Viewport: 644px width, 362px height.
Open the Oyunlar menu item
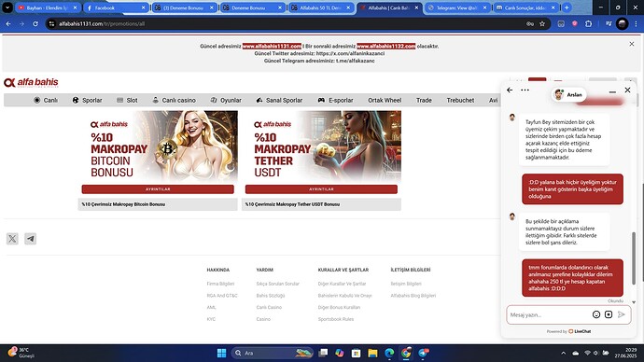(x=226, y=100)
